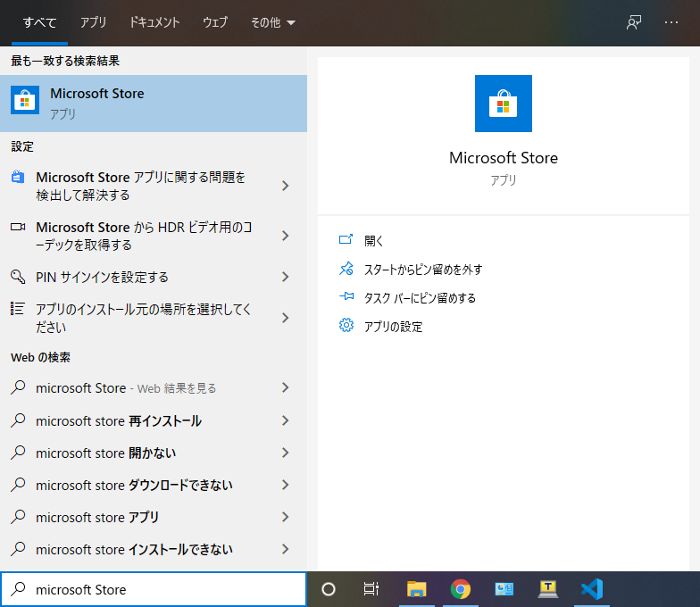This screenshot has height=607, width=700.
Task: Expand arrow for 'microsoft store インストールできない'
Action: tap(286, 549)
